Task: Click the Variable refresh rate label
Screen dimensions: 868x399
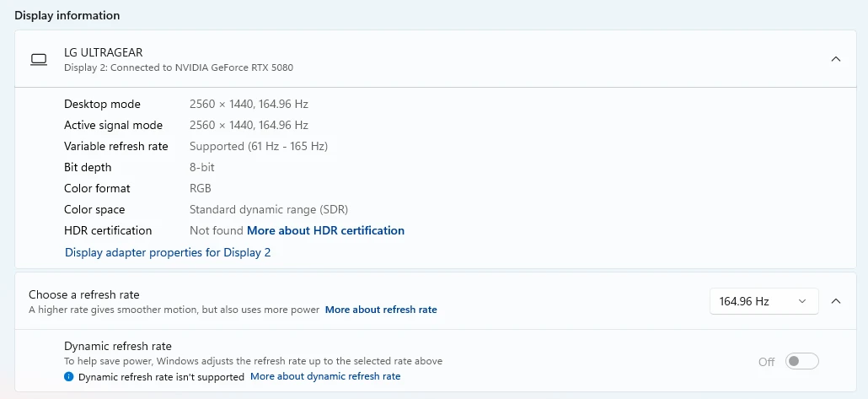Action: tap(115, 146)
